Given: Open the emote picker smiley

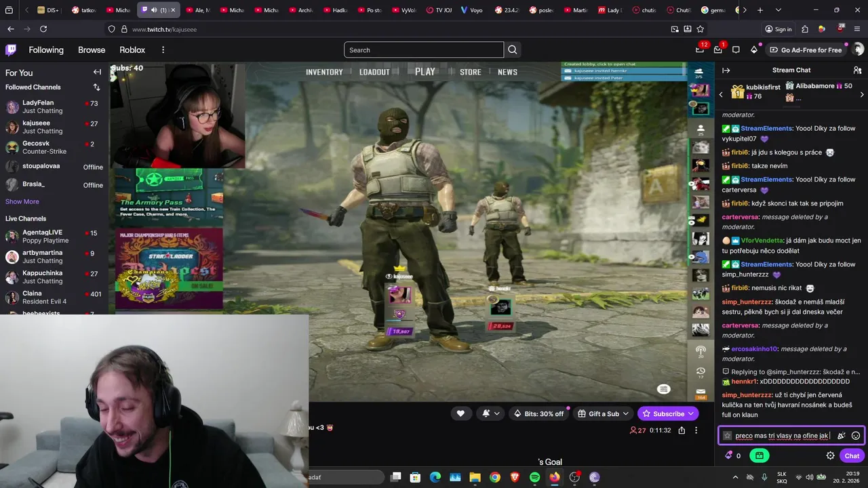Looking at the screenshot, I should click(856, 436).
